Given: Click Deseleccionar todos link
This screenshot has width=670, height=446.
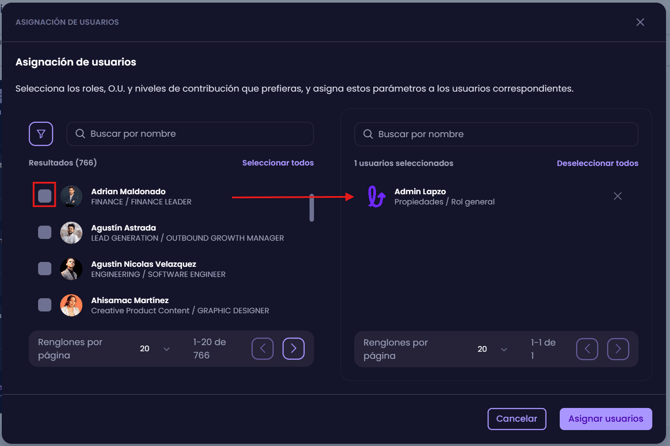Looking at the screenshot, I should pyautogui.click(x=597, y=163).
